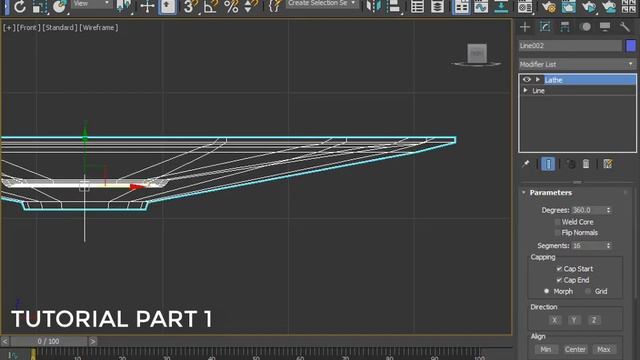Click the Degrees spinner arrows
640x360 pixels.
point(609,210)
